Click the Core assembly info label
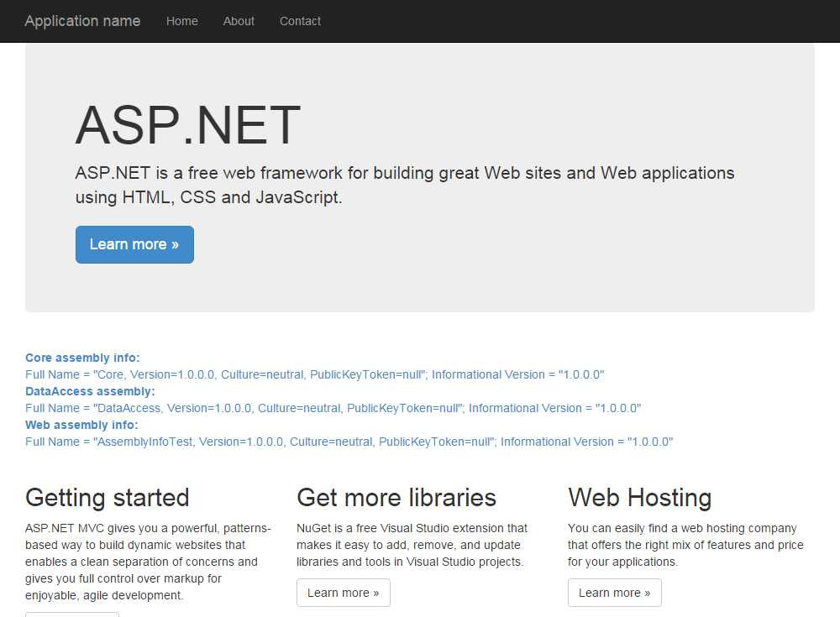The width and height of the screenshot is (840, 617). coord(82,358)
